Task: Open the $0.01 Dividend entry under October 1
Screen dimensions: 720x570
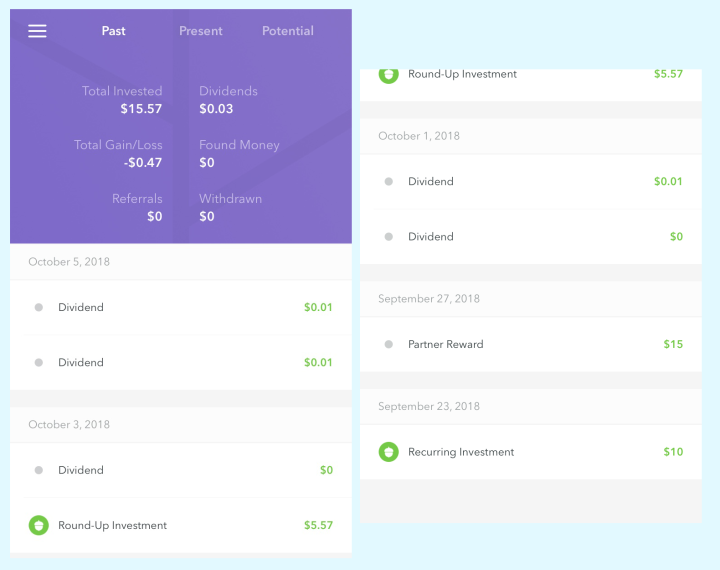Action: pos(531,181)
